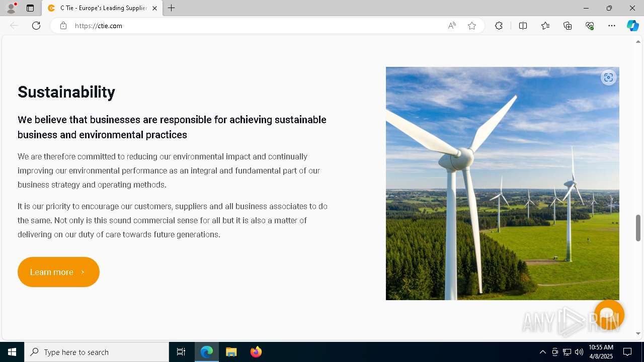Screen dimensions: 644x362
Task: Click the Sustainability heading
Action: coord(66,92)
